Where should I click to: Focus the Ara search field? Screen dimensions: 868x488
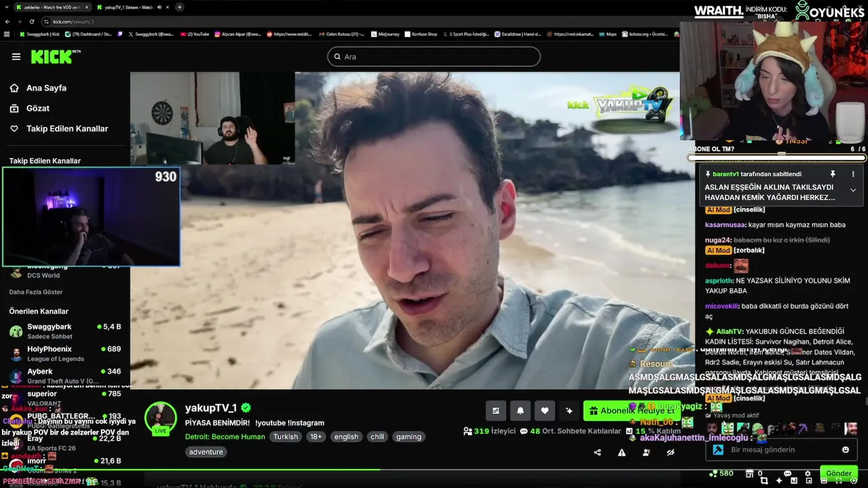(x=434, y=56)
